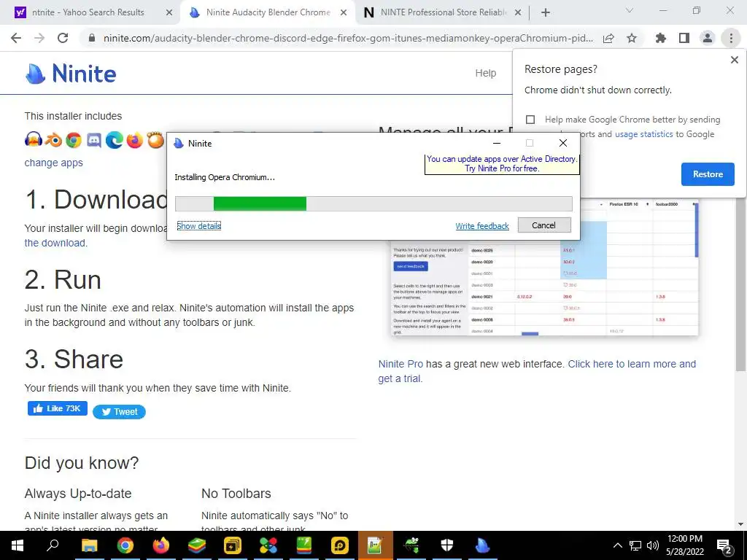Click the change apps link

(x=53, y=163)
